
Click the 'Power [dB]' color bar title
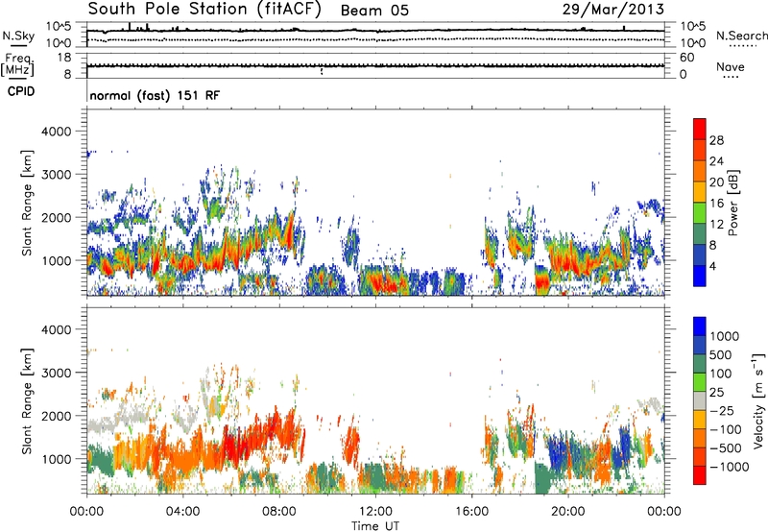point(733,203)
